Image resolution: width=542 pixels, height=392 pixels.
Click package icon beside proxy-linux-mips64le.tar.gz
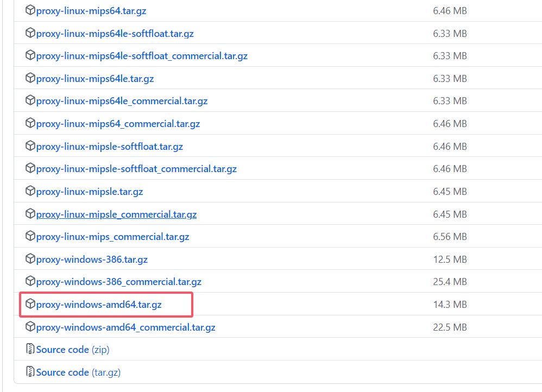coord(30,78)
